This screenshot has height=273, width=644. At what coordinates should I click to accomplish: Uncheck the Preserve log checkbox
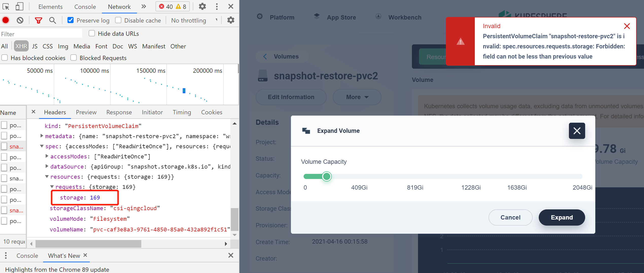pos(70,20)
